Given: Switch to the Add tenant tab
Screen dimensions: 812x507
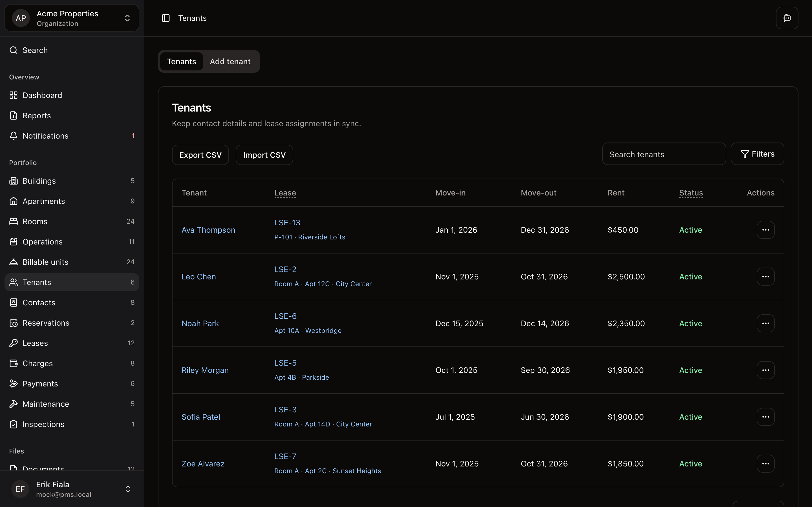Looking at the screenshot, I should (x=230, y=61).
